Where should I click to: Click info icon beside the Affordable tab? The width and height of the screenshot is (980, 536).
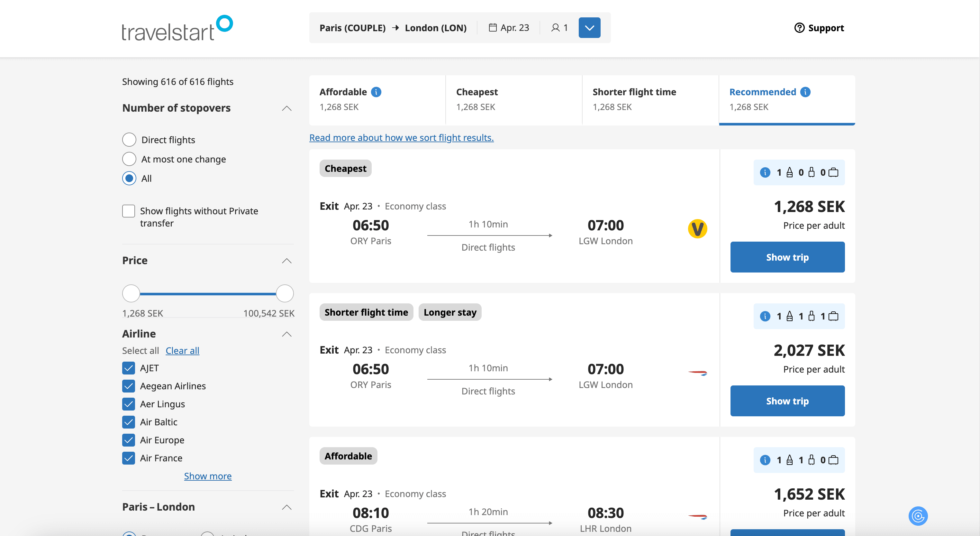pos(376,92)
